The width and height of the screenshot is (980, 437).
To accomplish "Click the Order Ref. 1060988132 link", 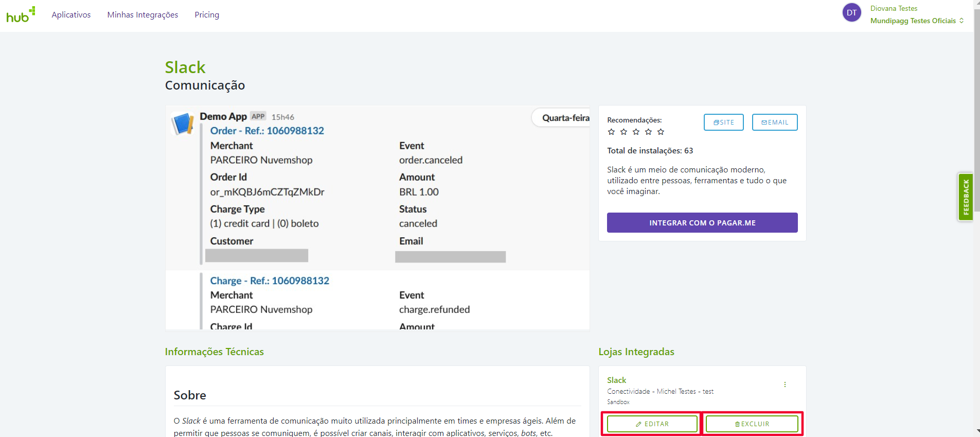I will 267,131.
